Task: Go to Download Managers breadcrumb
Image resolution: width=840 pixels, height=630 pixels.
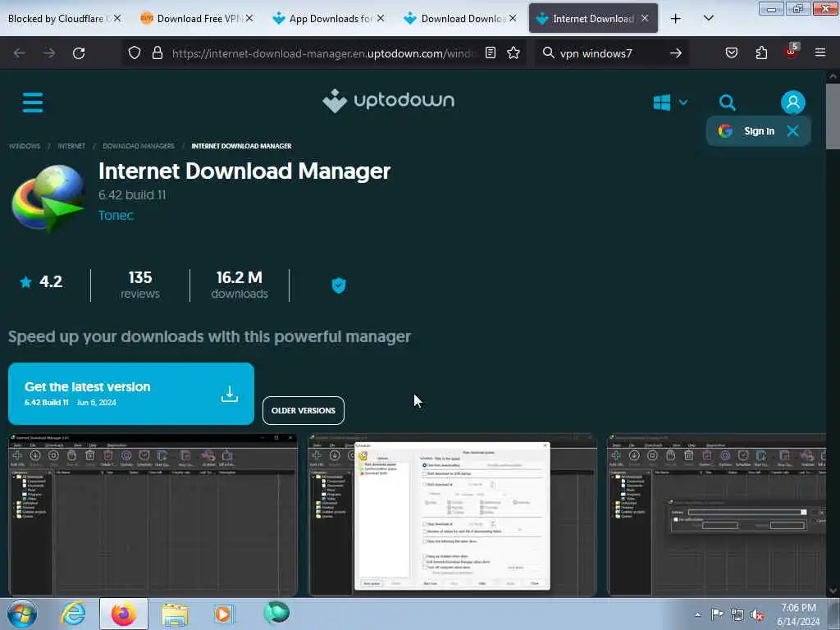Action: coord(138,146)
